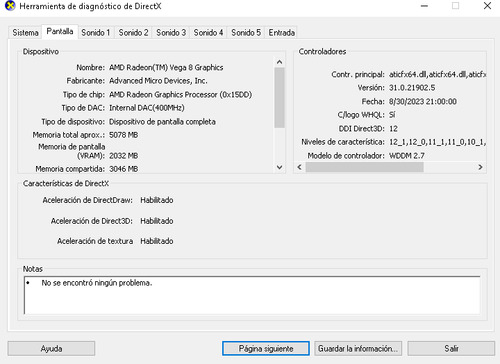Click the text 'AMD Radeon(TM) Vega 8 Graphics'
This screenshot has width=500, height=364.
coord(166,68)
